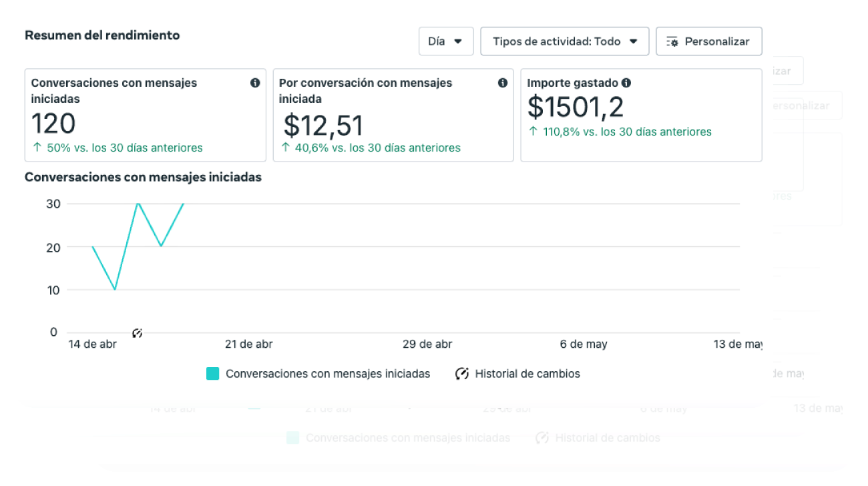Click the teal color swatch in the chart legend
Image resolution: width=868 pixels, height=486 pixels.
pyautogui.click(x=212, y=374)
